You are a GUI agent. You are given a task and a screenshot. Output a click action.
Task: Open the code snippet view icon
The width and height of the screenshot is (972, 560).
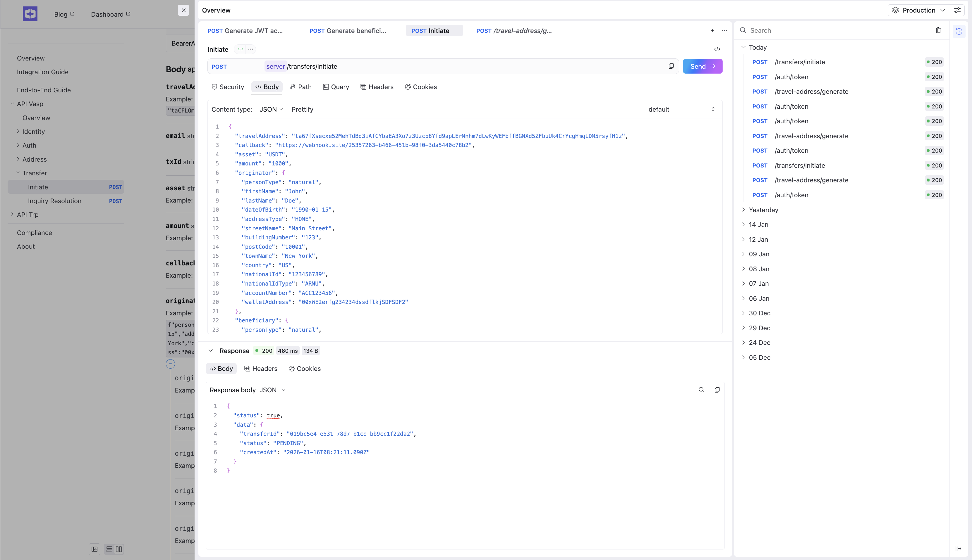(x=717, y=49)
